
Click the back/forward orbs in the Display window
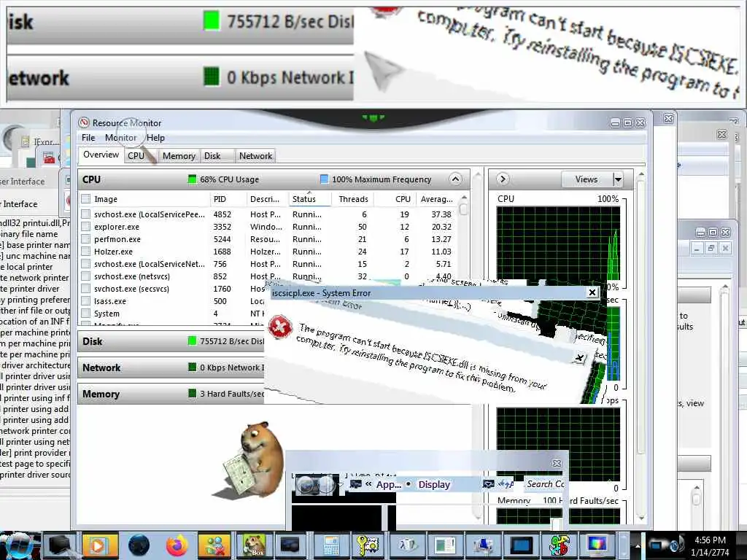click(315, 485)
